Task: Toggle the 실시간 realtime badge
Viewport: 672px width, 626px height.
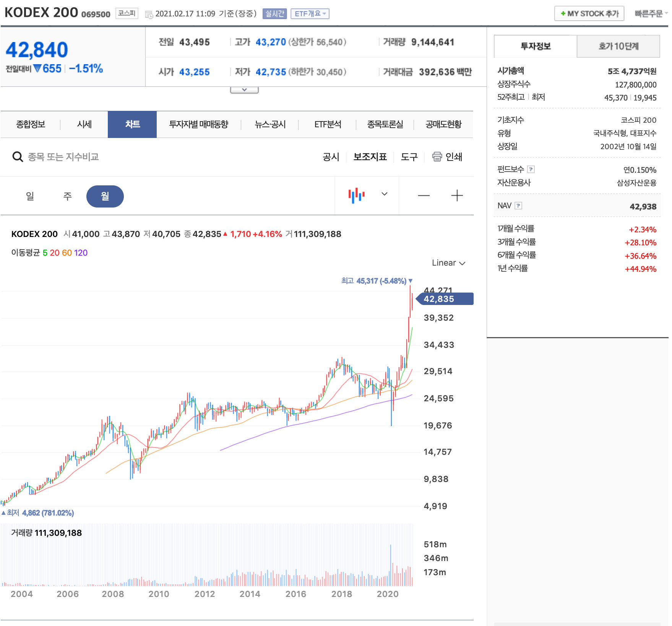Action: click(274, 14)
